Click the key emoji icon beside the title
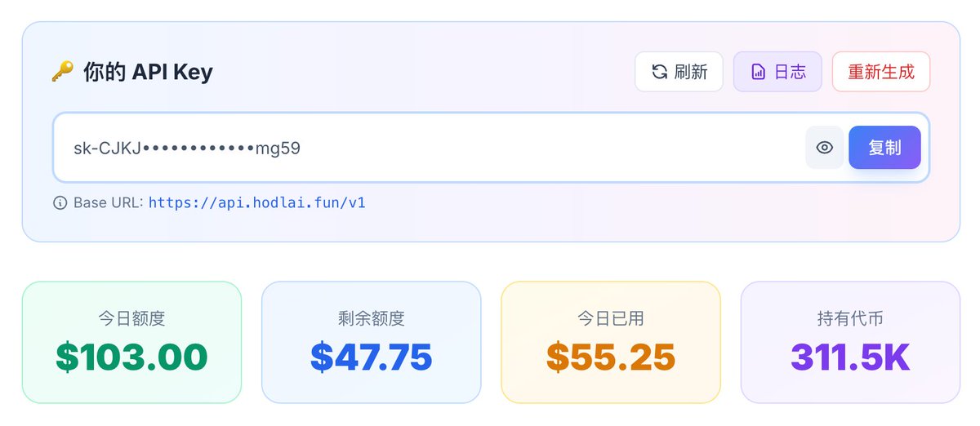Viewport: 980px width, 426px height. (x=62, y=72)
